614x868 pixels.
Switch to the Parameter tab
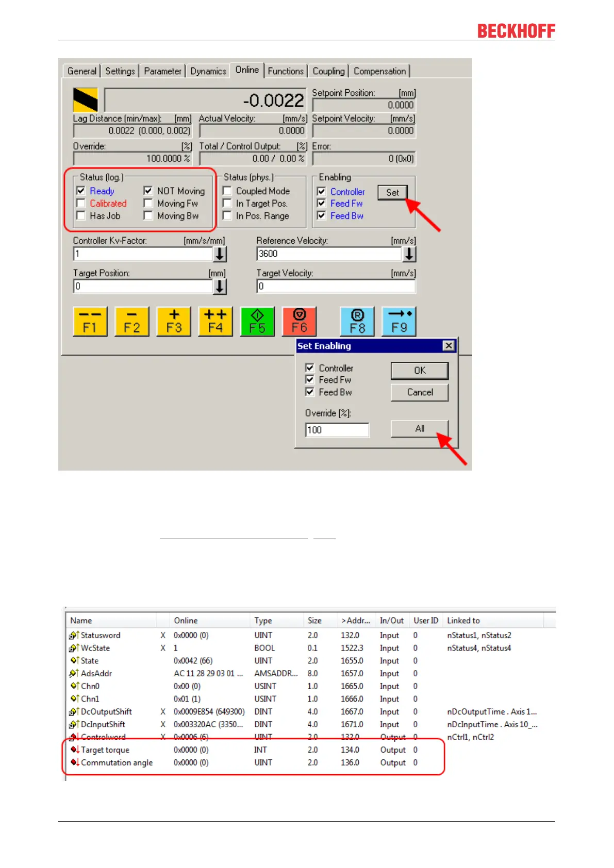(162, 71)
